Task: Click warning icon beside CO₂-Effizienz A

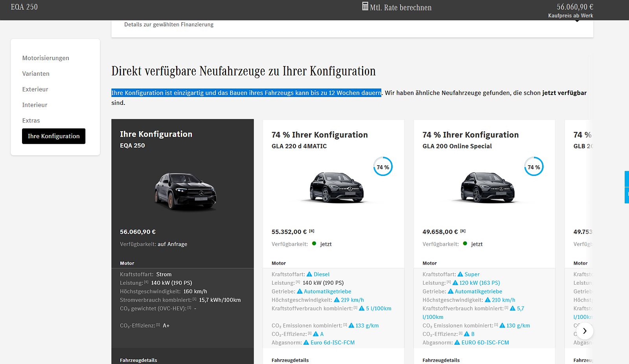Action: tap(316, 334)
